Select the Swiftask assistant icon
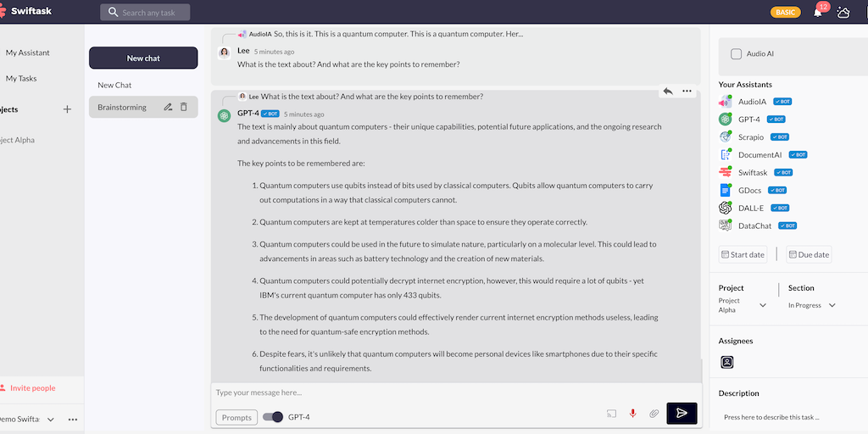868x434 pixels. [x=726, y=172]
